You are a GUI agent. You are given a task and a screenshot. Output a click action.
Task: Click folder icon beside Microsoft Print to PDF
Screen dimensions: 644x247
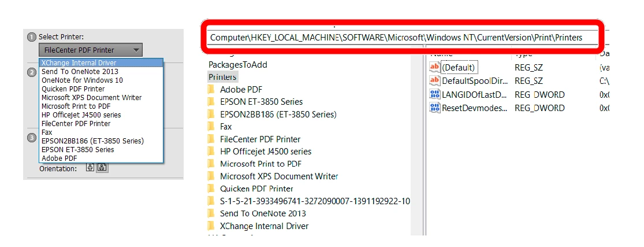(211, 164)
